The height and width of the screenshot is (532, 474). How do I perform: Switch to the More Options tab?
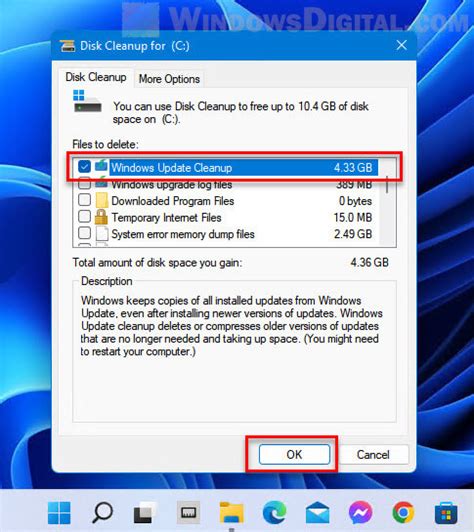point(169,79)
